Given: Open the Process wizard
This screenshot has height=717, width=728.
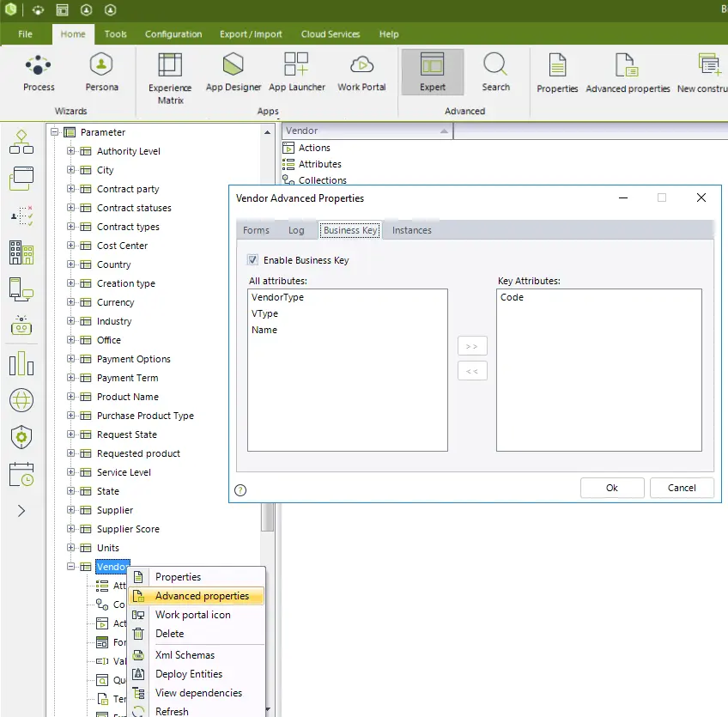Looking at the screenshot, I should pos(39,72).
